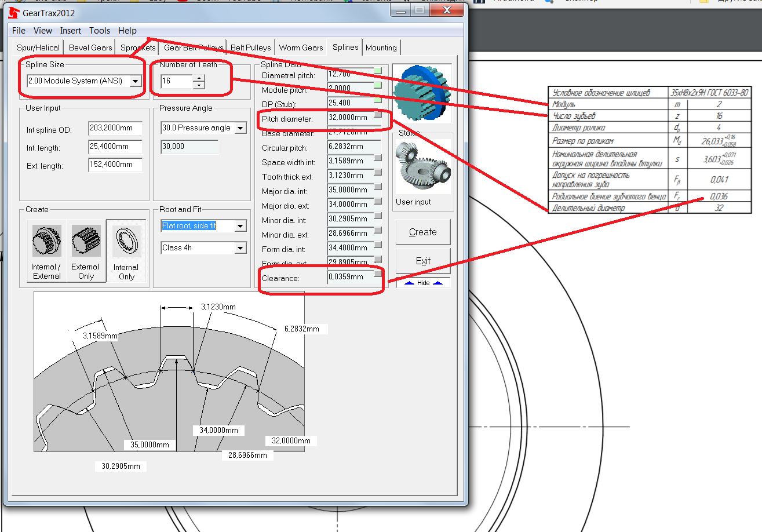The image size is (762, 532).
Task: Toggle gray square beside Major dia. int value
Action: (x=378, y=187)
